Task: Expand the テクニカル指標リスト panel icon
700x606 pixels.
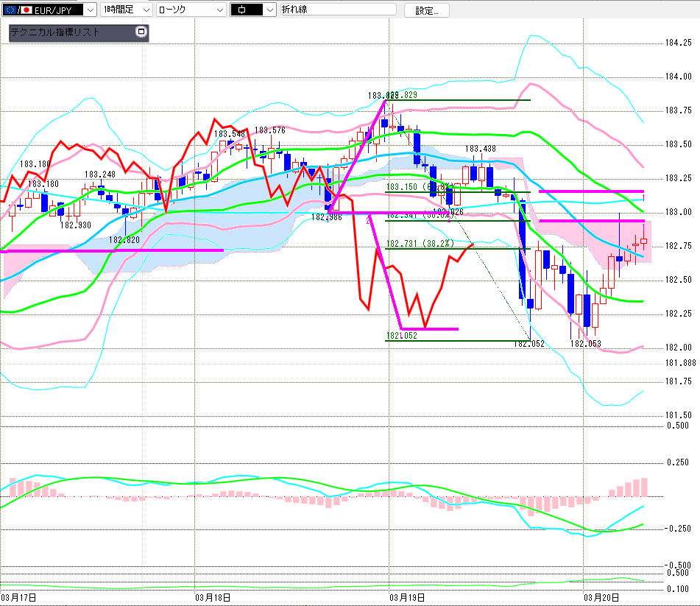Action: [141, 32]
